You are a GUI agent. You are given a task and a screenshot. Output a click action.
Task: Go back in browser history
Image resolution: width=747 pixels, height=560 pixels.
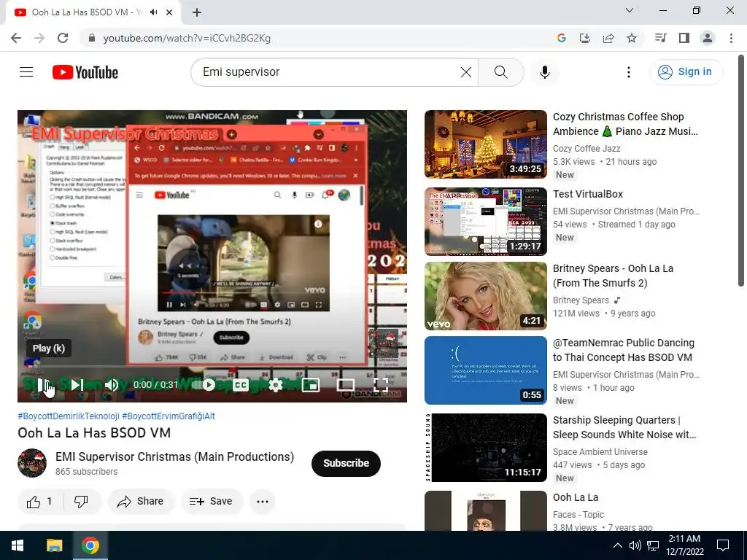[16, 38]
